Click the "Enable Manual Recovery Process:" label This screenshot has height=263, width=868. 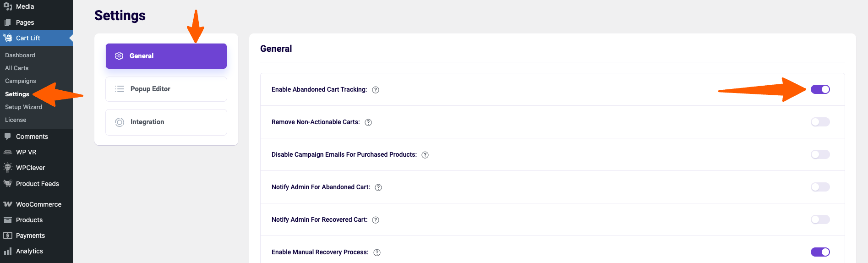point(320,252)
